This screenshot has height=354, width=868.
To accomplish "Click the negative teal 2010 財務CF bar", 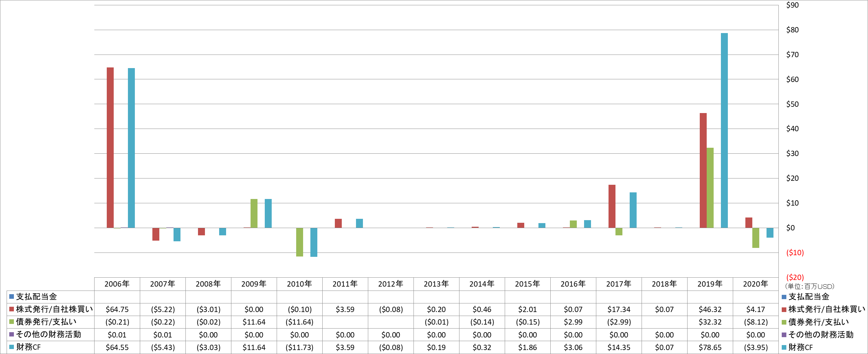I will click(x=314, y=242).
